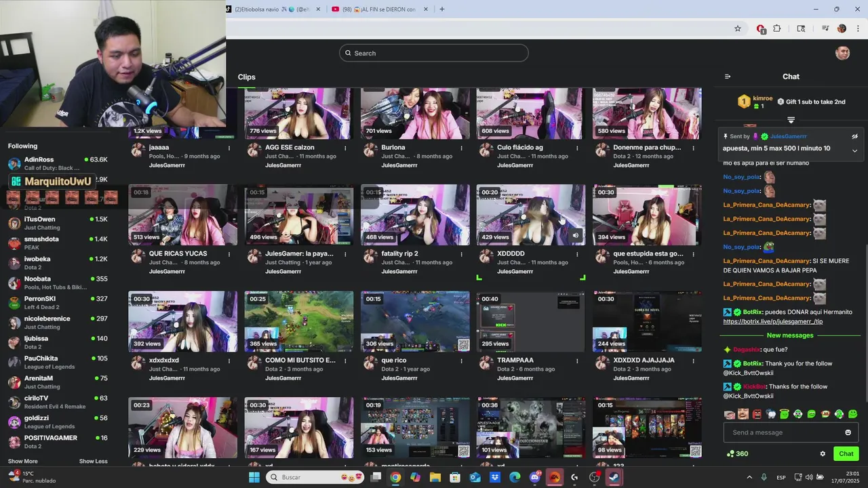The height and width of the screenshot is (488, 868).
Task: Expand following list with Show More
Action: 23,462
